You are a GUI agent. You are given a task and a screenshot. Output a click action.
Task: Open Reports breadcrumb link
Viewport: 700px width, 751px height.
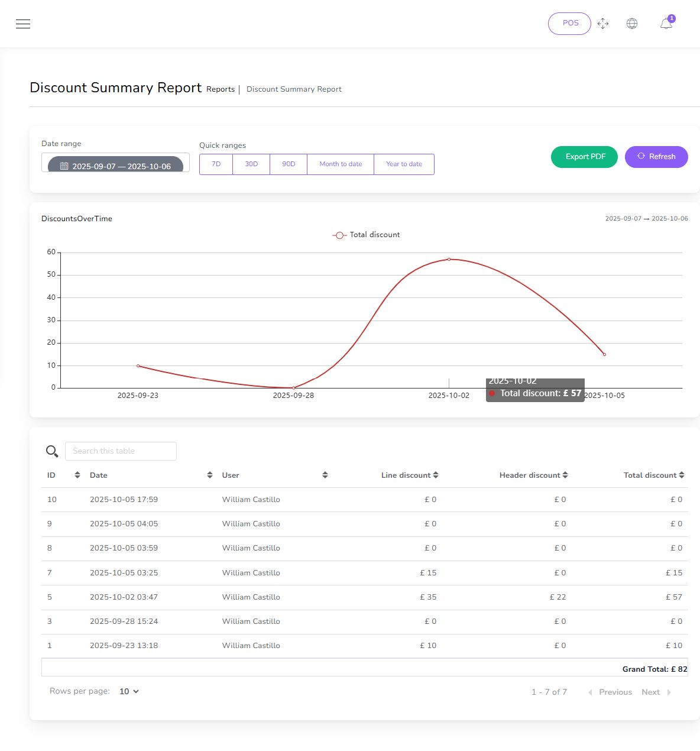pos(221,89)
